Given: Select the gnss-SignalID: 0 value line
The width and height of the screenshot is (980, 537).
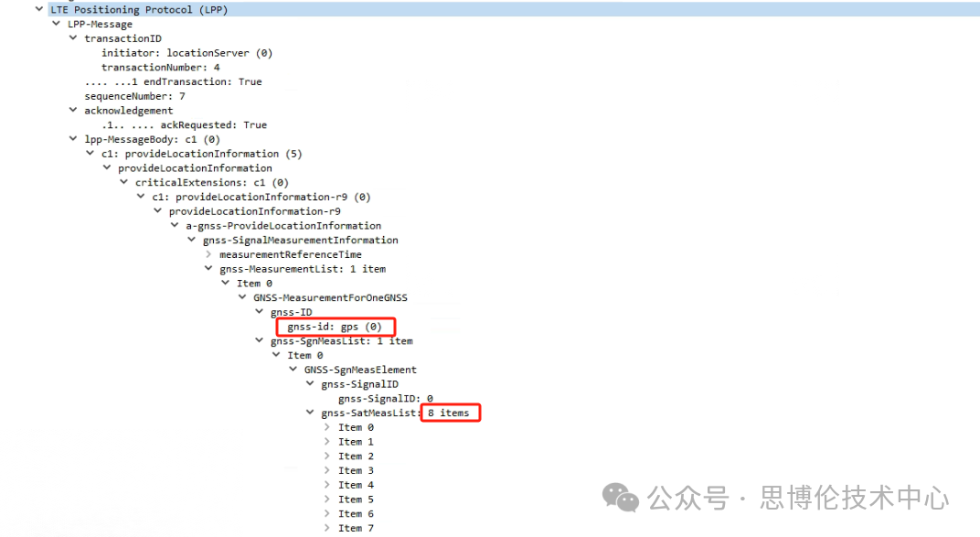Looking at the screenshot, I should (x=385, y=399).
